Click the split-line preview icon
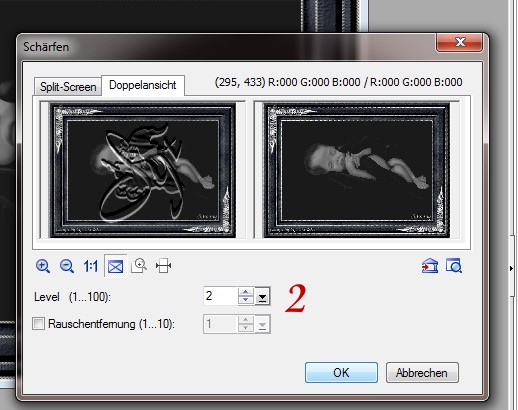Image resolution: width=518 pixels, height=410 pixels. pyautogui.click(x=163, y=266)
